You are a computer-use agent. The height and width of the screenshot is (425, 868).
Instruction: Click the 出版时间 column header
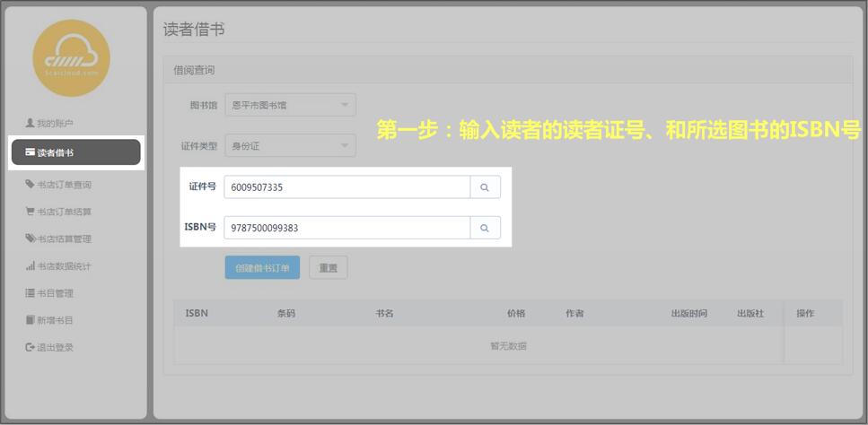688,314
